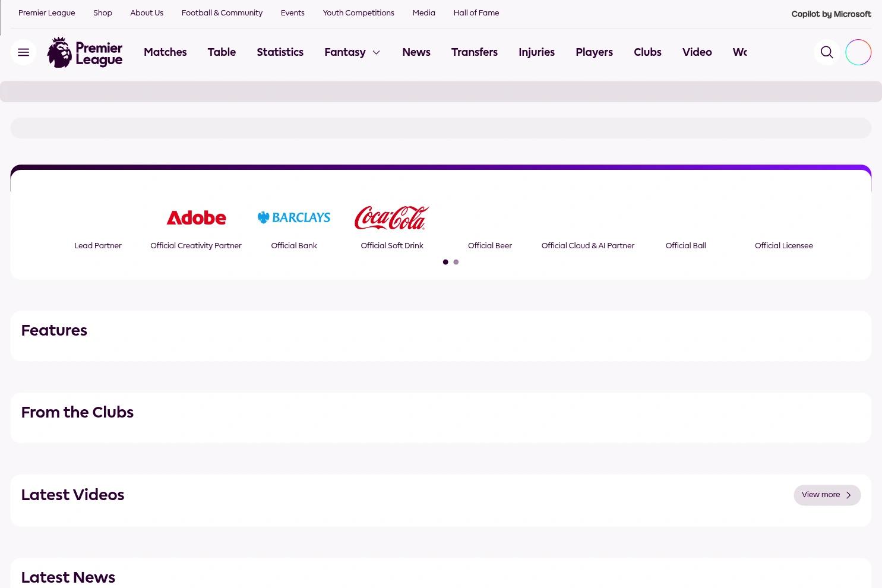This screenshot has height=588, width=882.
Task: Open the Players section
Action: (x=594, y=52)
